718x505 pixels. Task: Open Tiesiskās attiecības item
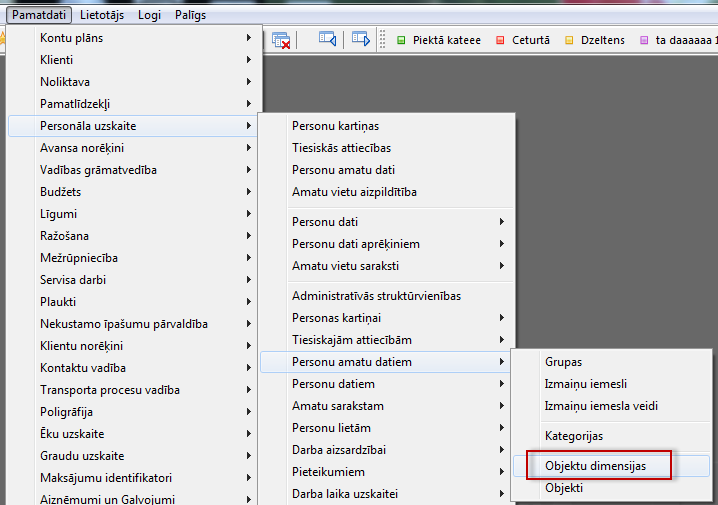click(386, 148)
